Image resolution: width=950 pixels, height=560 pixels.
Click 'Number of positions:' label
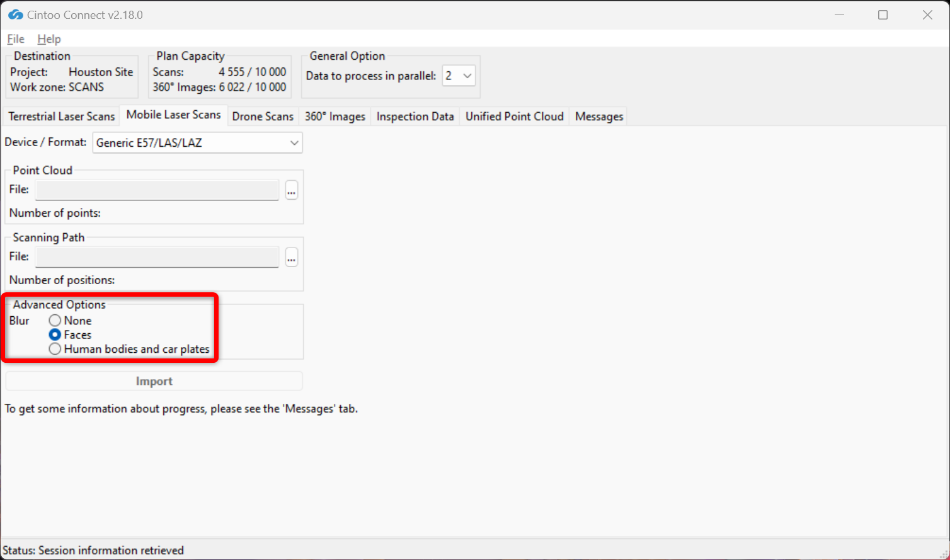[x=62, y=280]
